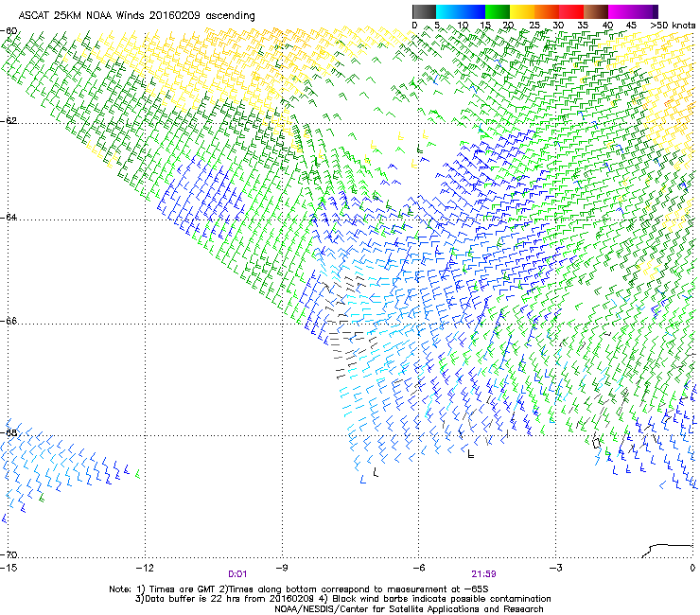Click the "NOAA/NESDIS/Center for Satellite Applications and Research" credit

409,608
